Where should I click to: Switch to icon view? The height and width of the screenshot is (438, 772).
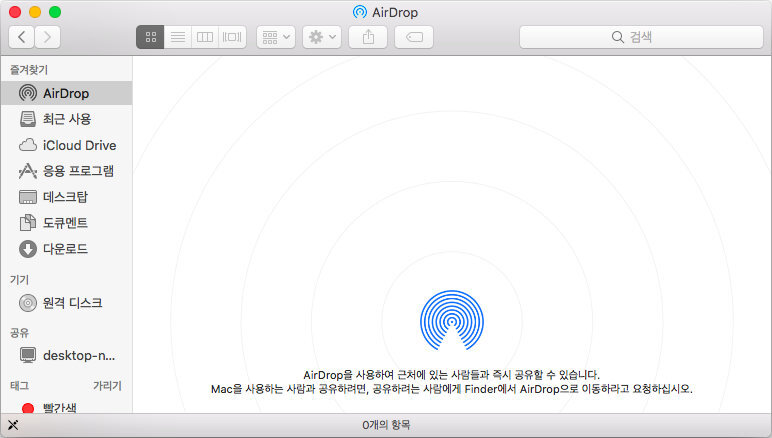pyautogui.click(x=150, y=37)
